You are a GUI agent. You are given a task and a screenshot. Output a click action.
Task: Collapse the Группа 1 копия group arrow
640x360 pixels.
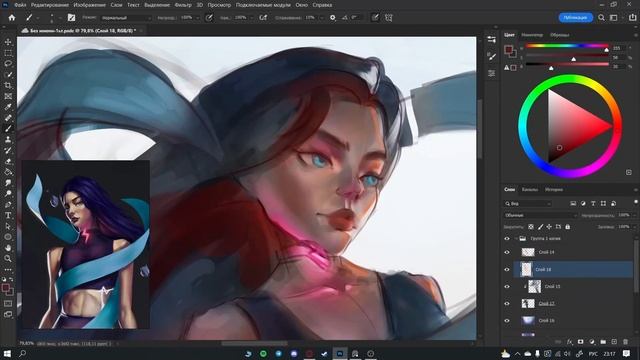click(x=516, y=238)
